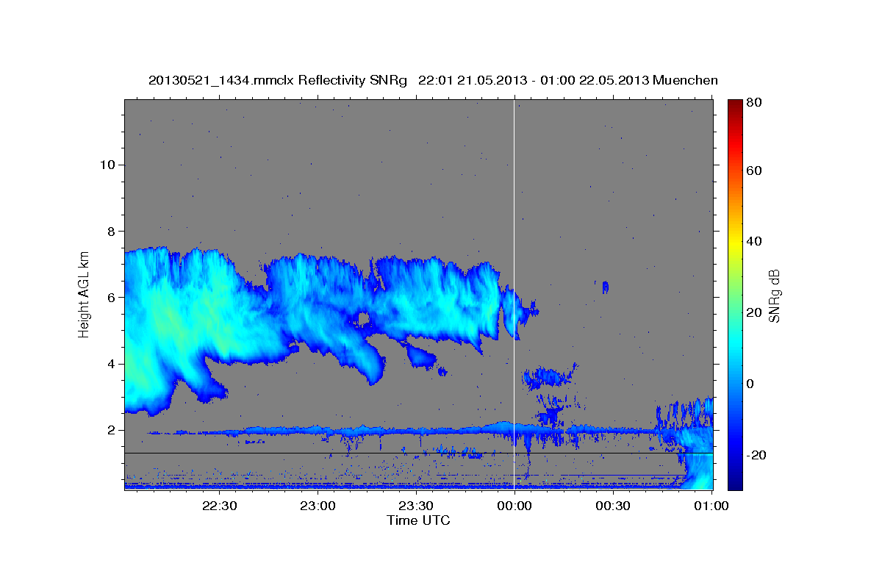
Task: Click the colorbar value label 40
Action: coord(753,241)
